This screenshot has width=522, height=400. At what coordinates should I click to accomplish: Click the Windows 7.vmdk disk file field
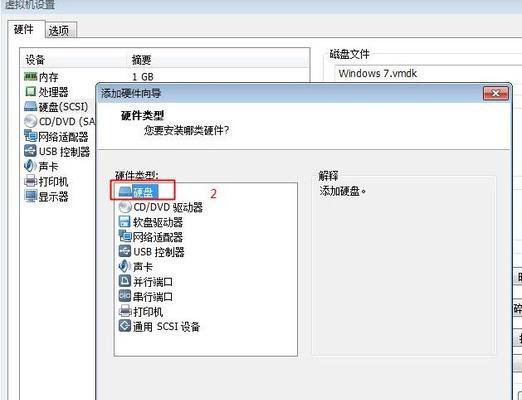428,73
